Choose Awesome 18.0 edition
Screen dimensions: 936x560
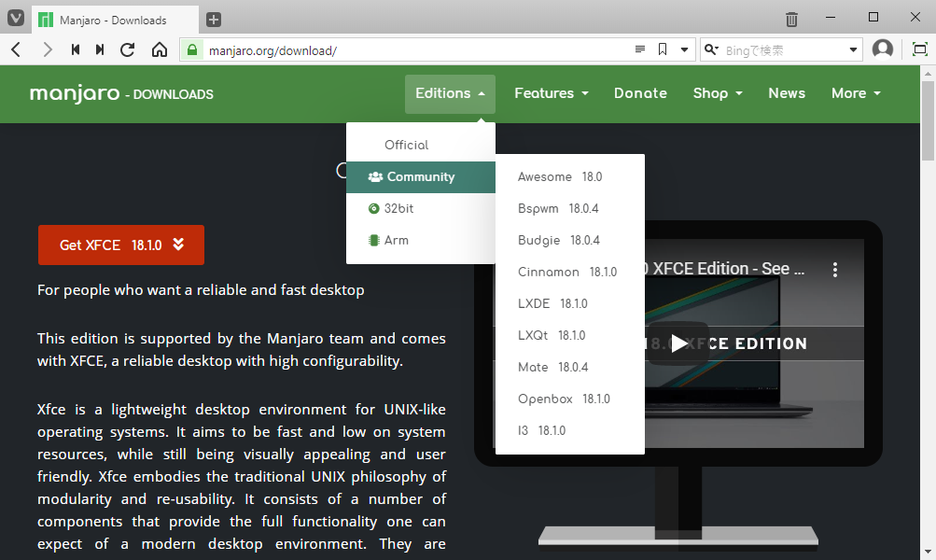click(x=570, y=176)
